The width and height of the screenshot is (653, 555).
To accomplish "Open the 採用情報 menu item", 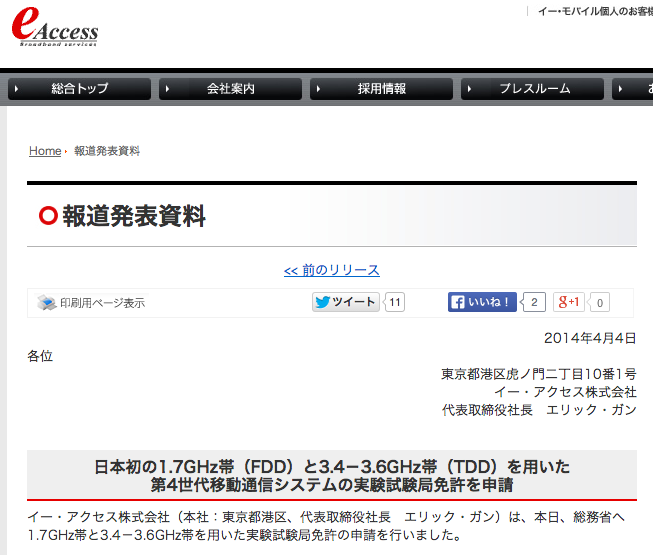I will pyautogui.click(x=381, y=89).
